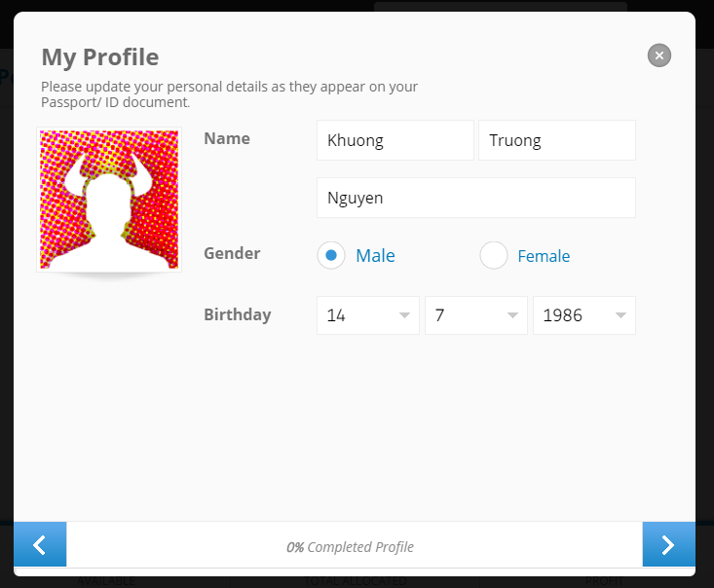Open the birthday month dropdown showing 7
The height and width of the screenshot is (588, 714).
tap(476, 315)
